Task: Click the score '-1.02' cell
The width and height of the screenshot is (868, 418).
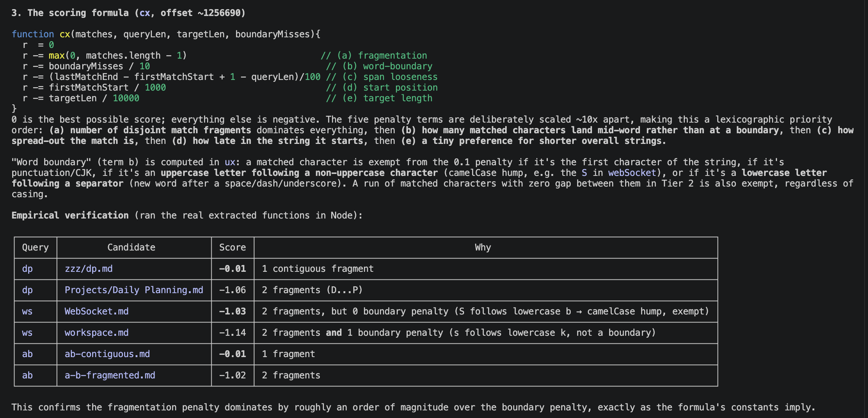Action: tap(233, 375)
